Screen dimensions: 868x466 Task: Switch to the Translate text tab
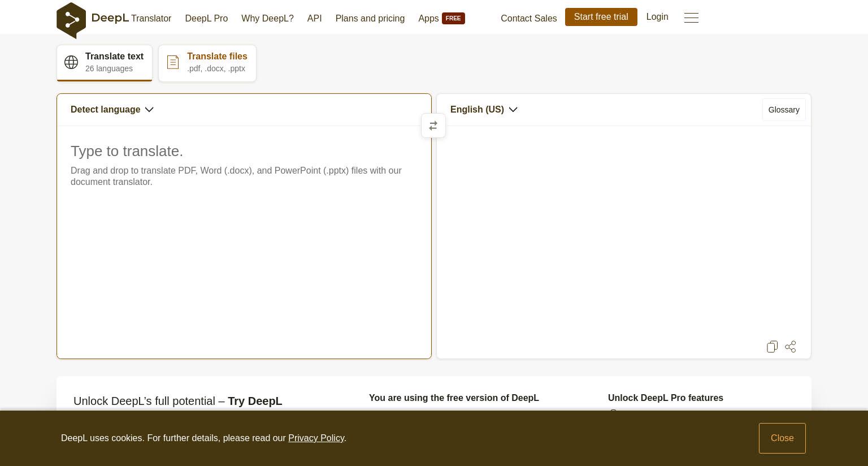point(105,63)
